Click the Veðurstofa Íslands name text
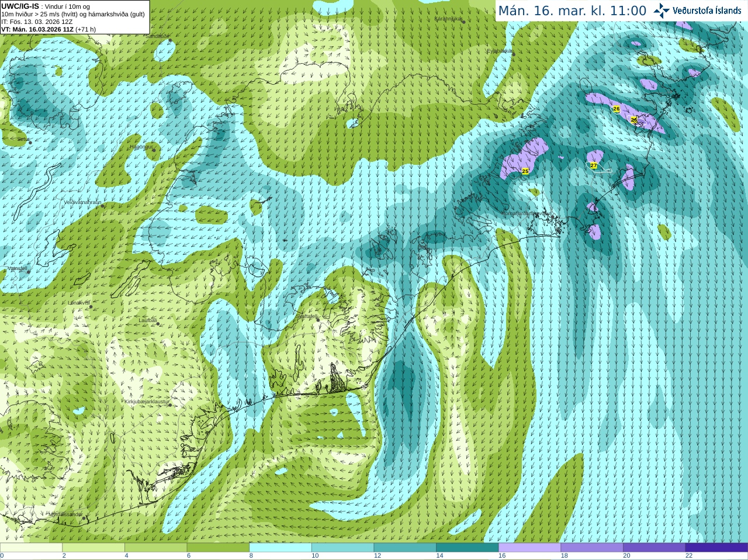Viewport: 748px width, 560px height. [x=707, y=11]
